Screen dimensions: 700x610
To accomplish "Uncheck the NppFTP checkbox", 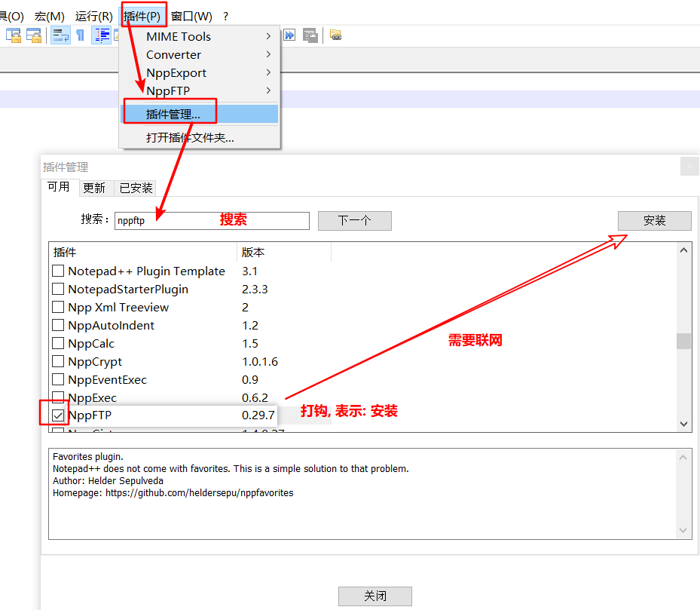I will 58,415.
